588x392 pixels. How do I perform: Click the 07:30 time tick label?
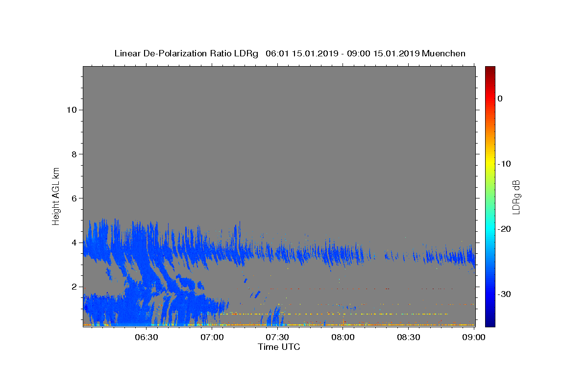coord(277,337)
